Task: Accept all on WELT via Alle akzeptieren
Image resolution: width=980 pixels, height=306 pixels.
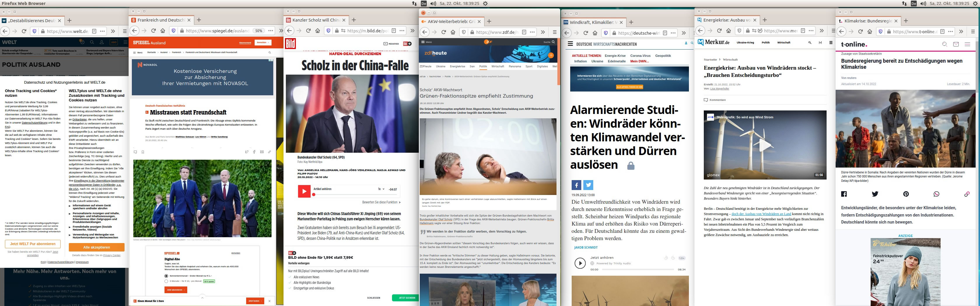Action: click(97, 247)
